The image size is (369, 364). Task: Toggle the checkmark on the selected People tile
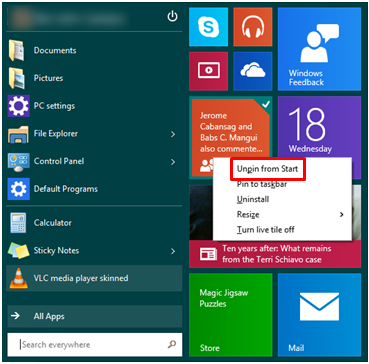click(266, 104)
